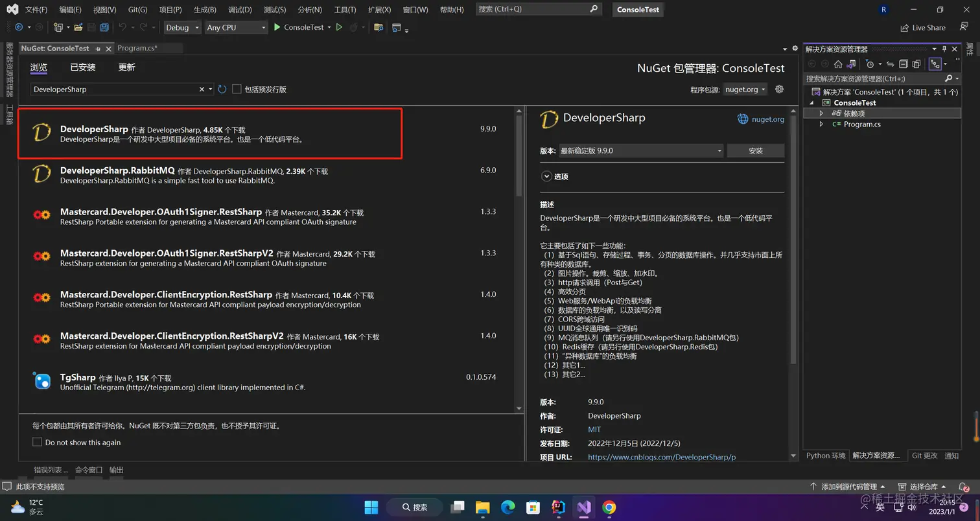Open the Git Changes tab
This screenshot has width=980, height=521.
[924, 456]
